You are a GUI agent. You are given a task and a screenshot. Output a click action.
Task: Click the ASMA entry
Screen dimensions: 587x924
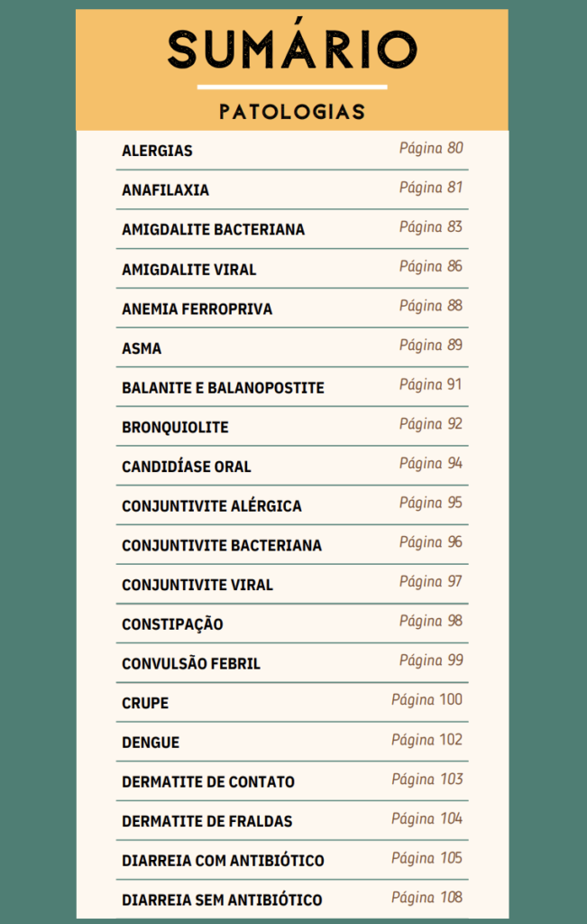point(142,348)
